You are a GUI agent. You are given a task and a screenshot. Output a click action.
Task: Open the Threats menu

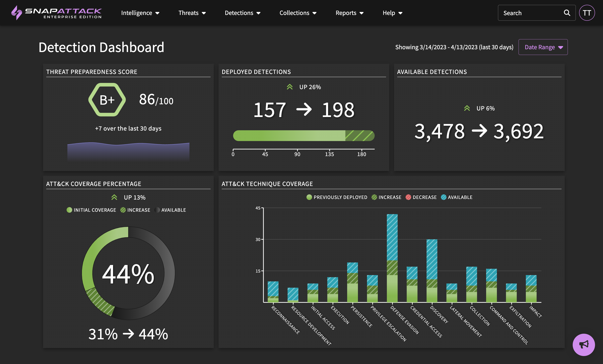192,13
